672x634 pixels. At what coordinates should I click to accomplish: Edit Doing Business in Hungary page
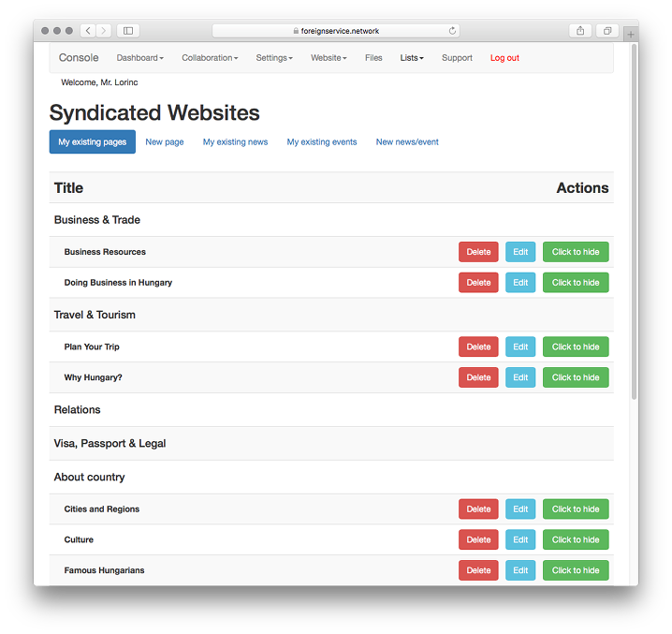(520, 283)
